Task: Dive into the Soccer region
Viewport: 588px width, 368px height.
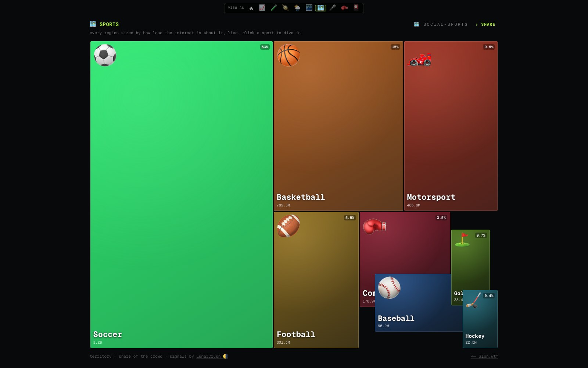Action: 182,195
